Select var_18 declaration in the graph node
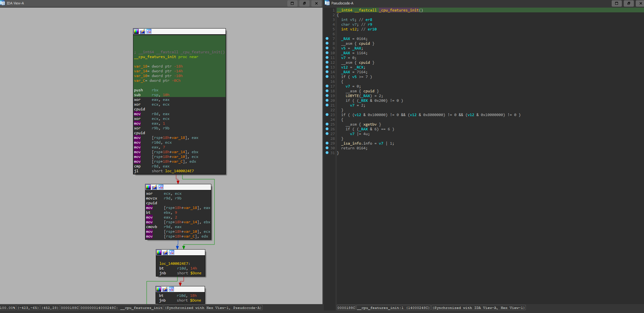644x313 pixels. 158,66
